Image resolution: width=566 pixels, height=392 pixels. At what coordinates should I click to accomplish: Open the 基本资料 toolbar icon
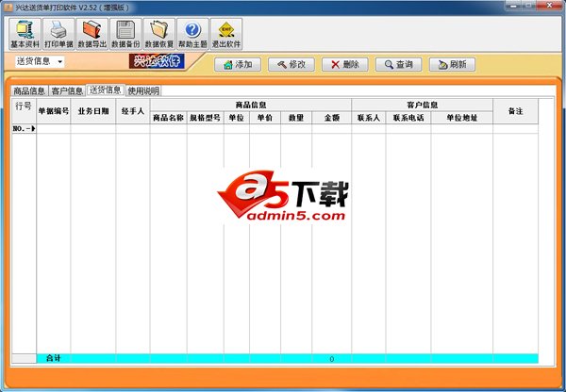pyautogui.click(x=25, y=34)
